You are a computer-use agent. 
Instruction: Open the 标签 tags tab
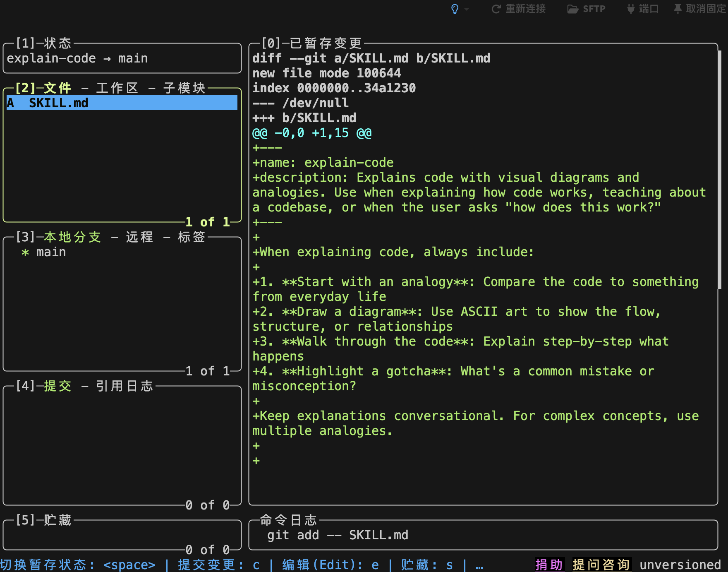tap(192, 237)
